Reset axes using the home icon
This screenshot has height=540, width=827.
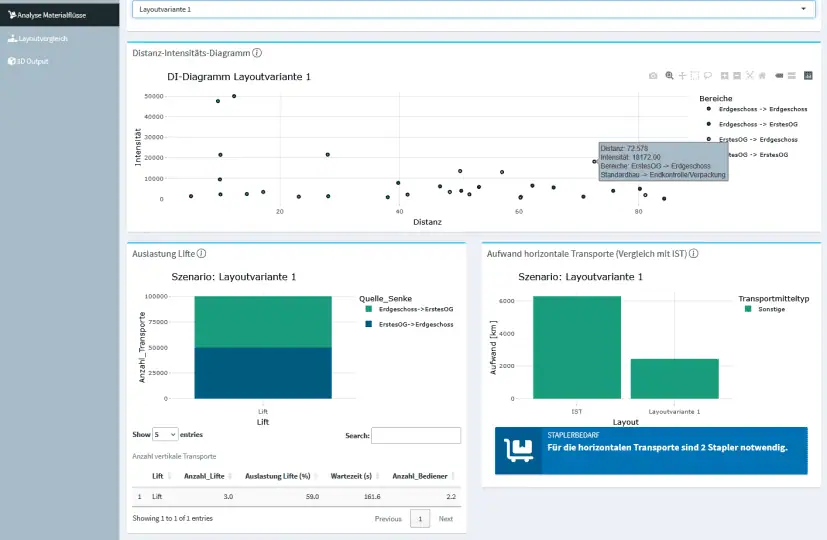(x=762, y=76)
